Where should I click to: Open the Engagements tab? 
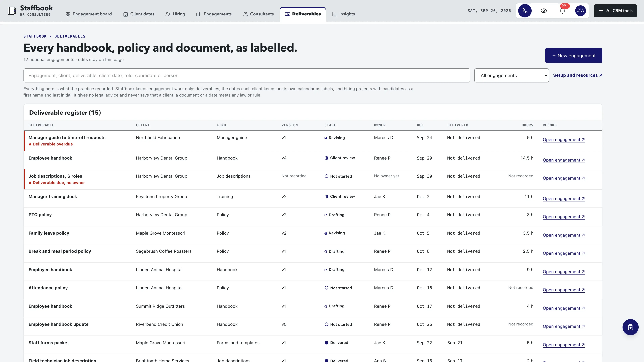tap(214, 14)
